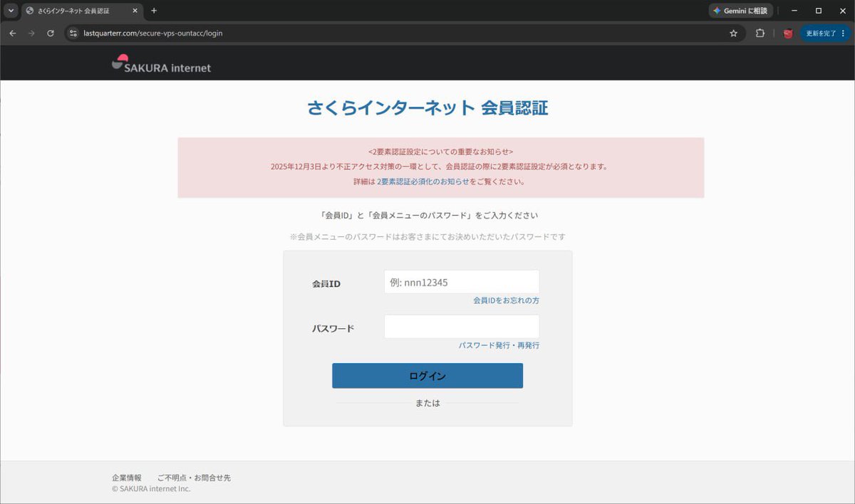Open the パスワード発行・再発行 link
Image resolution: width=855 pixels, height=504 pixels.
[x=499, y=345]
